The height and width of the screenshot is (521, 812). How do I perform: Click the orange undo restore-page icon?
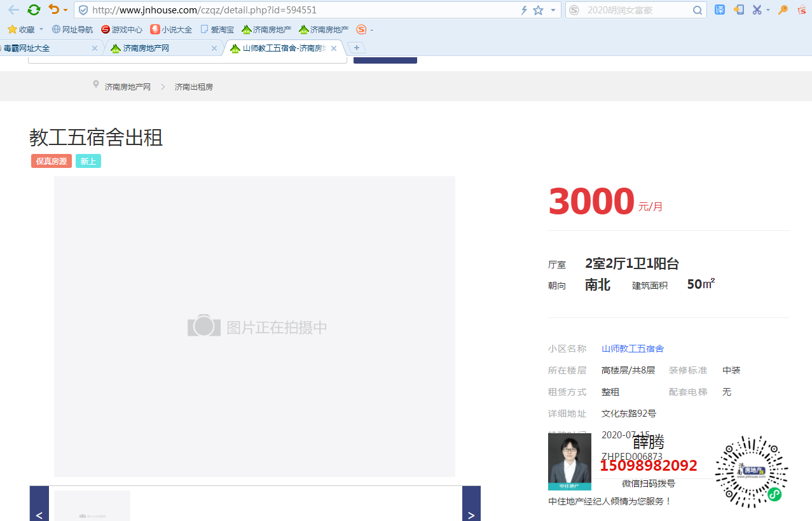[x=54, y=10]
